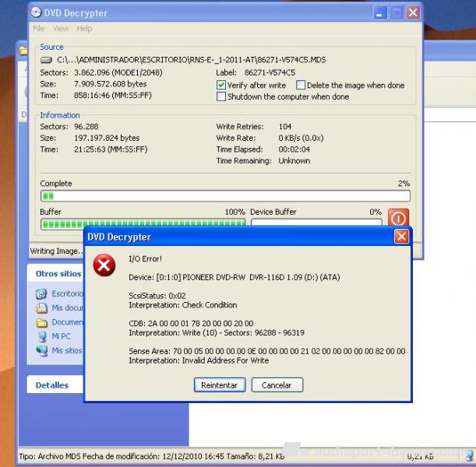Image resolution: width=476 pixels, height=467 pixels.
Task: Click the red error icon in the dialog
Action: pyautogui.click(x=104, y=265)
